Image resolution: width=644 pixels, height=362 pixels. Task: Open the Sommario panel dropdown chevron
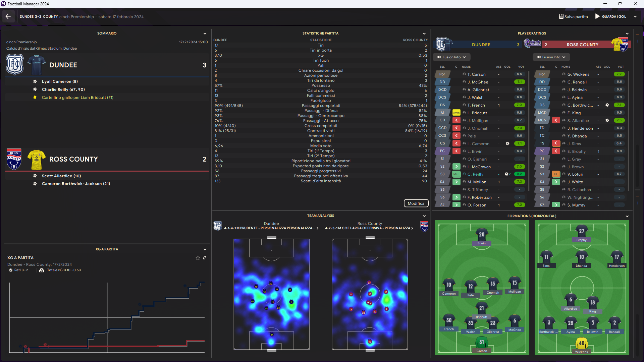[205, 34]
